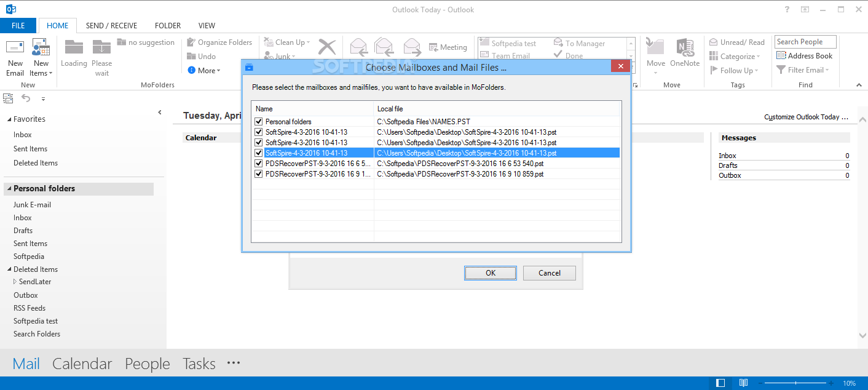This screenshot has height=390, width=868.
Task: Click the 'Please wait' folder icon
Action: (101, 47)
